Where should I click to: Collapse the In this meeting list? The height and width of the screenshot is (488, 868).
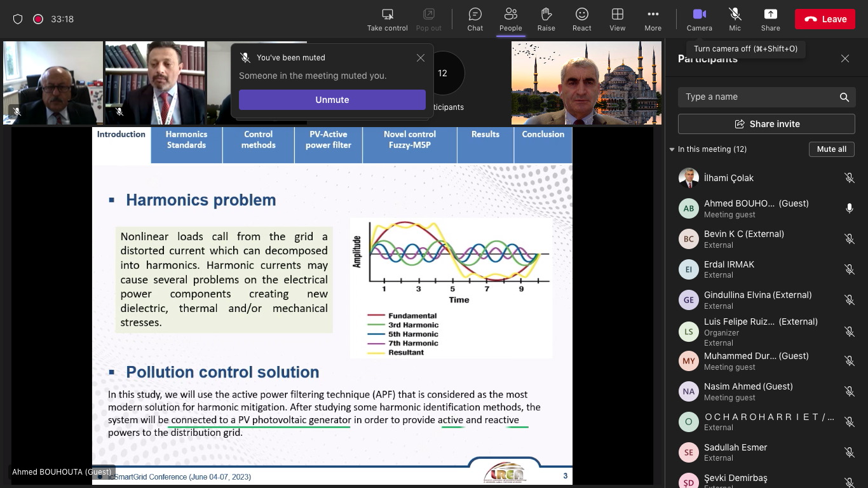coord(672,149)
